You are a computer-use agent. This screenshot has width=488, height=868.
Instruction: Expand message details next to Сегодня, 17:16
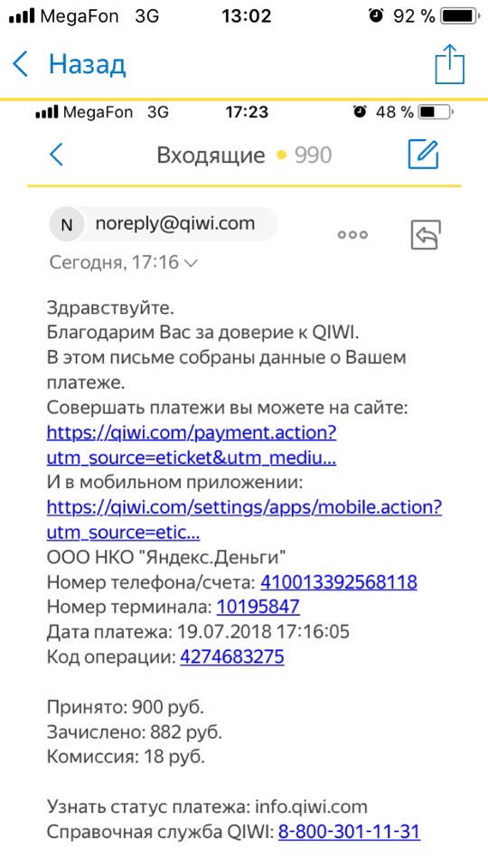pos(190,263)
